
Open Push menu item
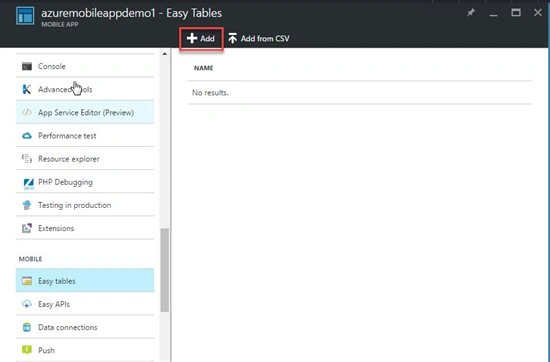click(x=85, y=350)
